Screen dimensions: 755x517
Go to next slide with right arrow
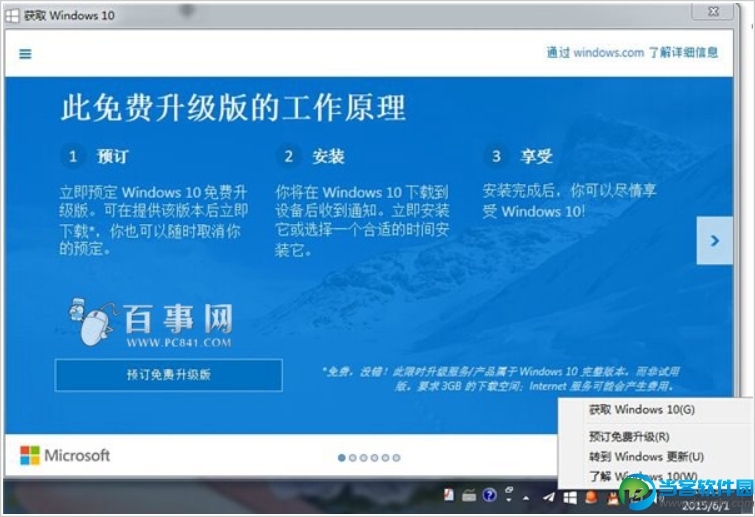pyautogui.click(x=715, y=240)
